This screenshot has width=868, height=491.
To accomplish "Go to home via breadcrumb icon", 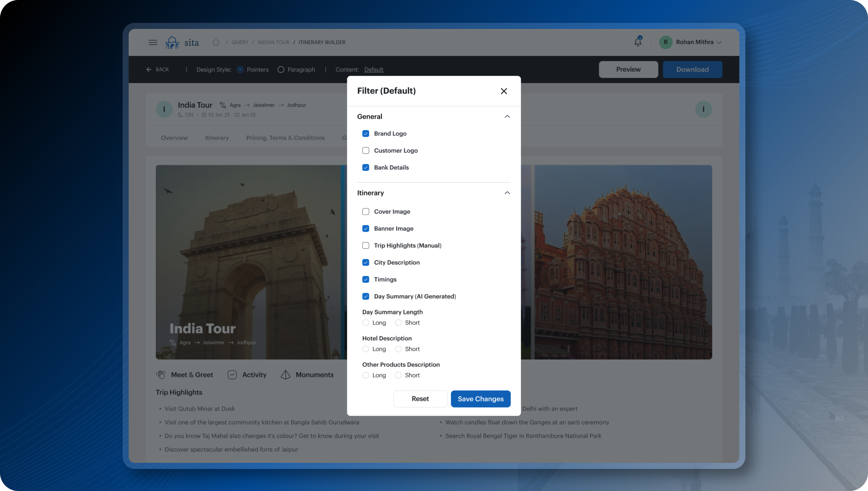I will point(216,42).
